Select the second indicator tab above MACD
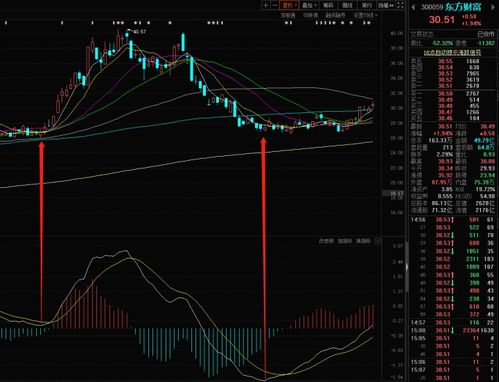The image size is (499, 382). tap(345, 241)
